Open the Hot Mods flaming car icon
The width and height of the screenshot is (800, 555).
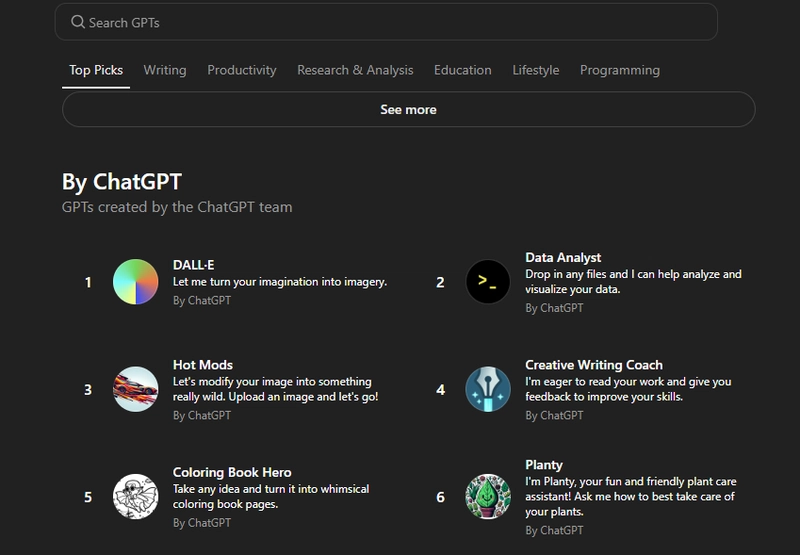click(135, 389)
